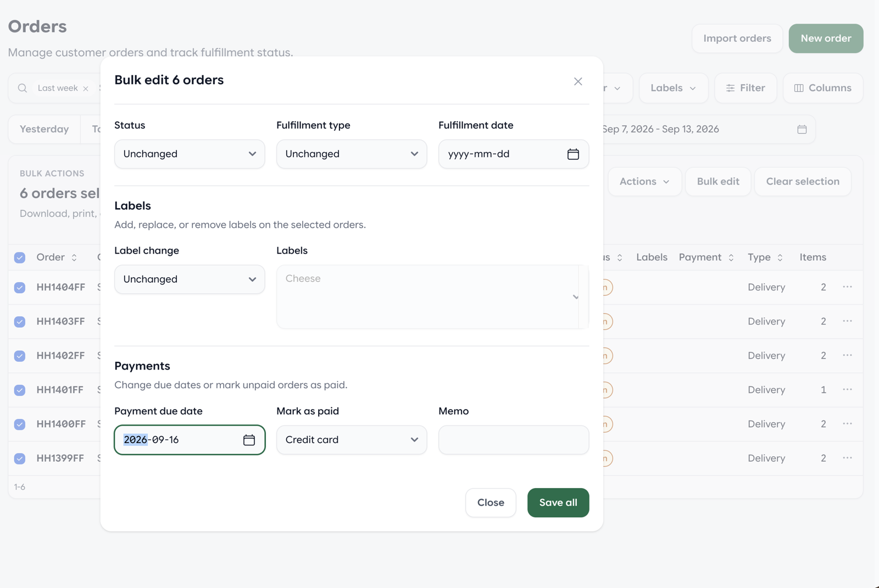
Task: Open the Actions dropdown
Action: tap(644, 182)
